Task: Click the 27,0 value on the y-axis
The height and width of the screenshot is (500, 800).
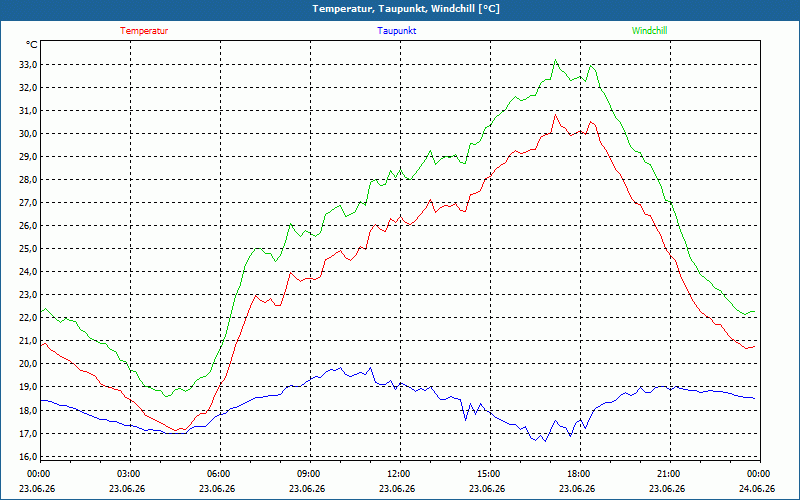Action: click(28, 203)
